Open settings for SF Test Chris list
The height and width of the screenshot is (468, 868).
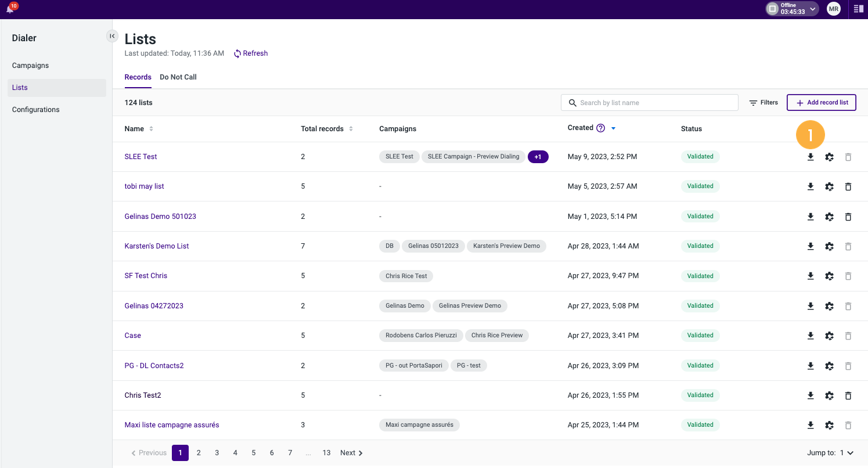coord(829,276)
